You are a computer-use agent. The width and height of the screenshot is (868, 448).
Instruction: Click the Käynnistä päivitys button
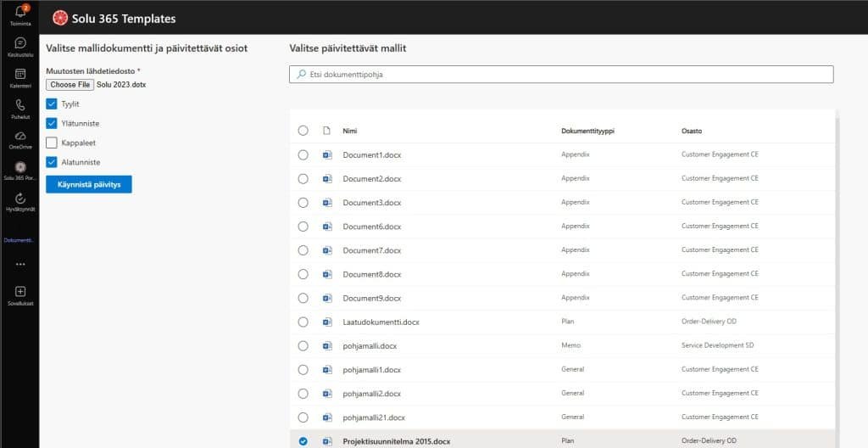tap(88, 184)
